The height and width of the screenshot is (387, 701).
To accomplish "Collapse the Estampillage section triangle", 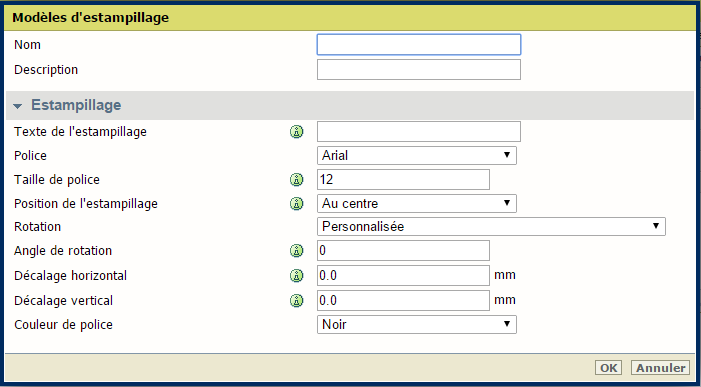I will 17,106.
